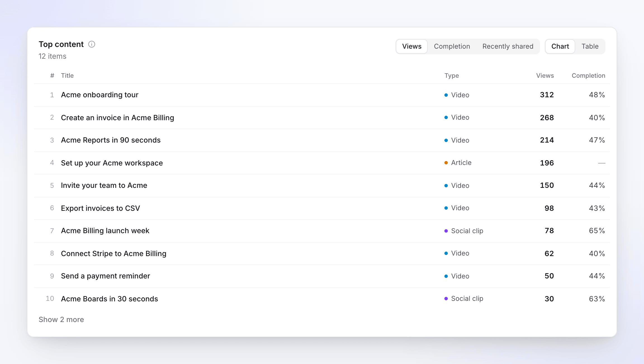Click Video type for Export invoices to CSV

457,208
